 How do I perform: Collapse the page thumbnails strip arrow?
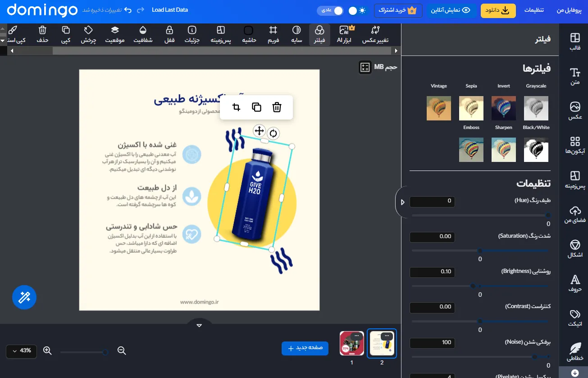click(x=200, y=325)
